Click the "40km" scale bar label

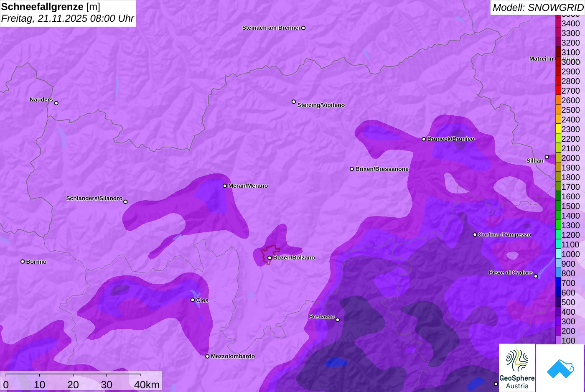(147, 384)
